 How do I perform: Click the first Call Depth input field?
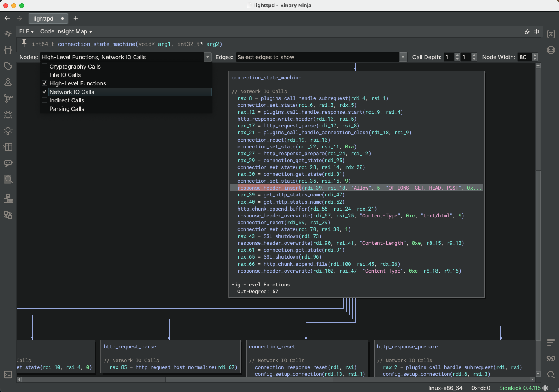449,57
